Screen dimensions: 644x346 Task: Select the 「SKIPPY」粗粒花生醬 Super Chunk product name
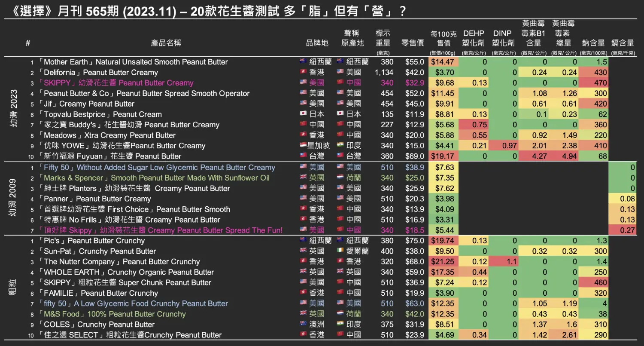point(125,282)
